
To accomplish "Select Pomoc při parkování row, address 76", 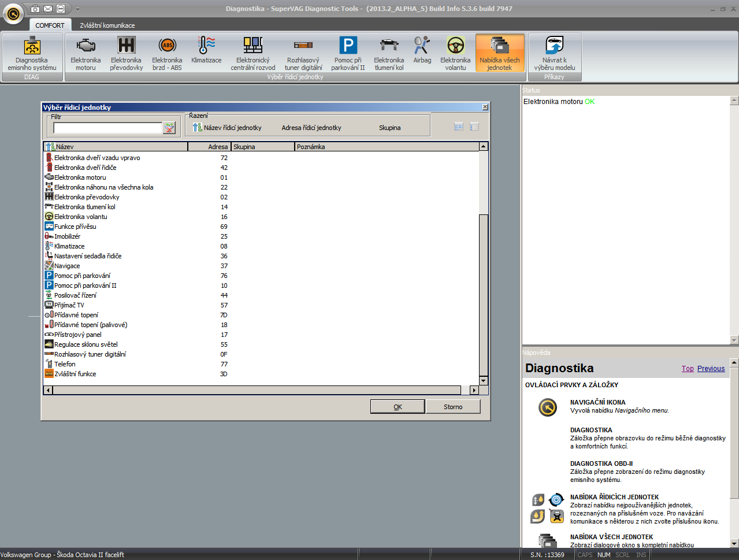I will coord(262,276).
